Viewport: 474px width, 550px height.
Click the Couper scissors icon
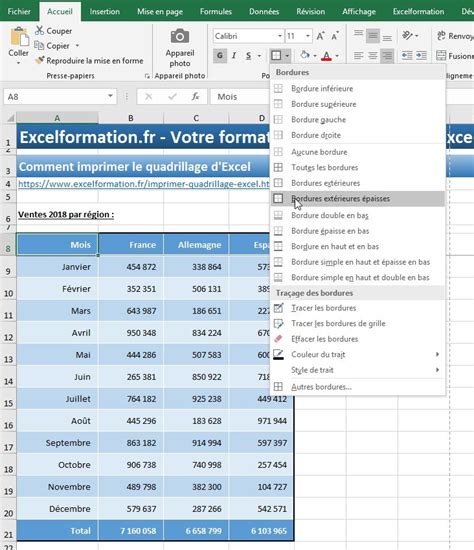pyautogui.click(x=39, y=31)
